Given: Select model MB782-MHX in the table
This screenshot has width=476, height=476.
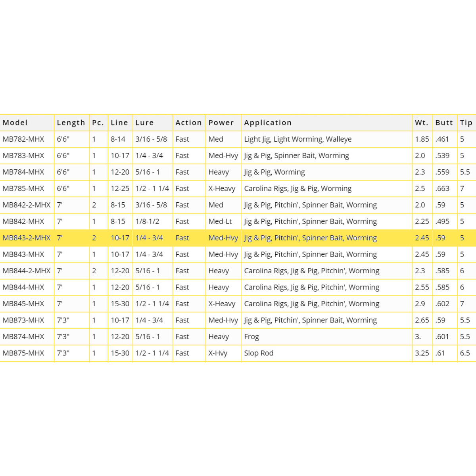Looking at the screenshot, I should (23, 139).
